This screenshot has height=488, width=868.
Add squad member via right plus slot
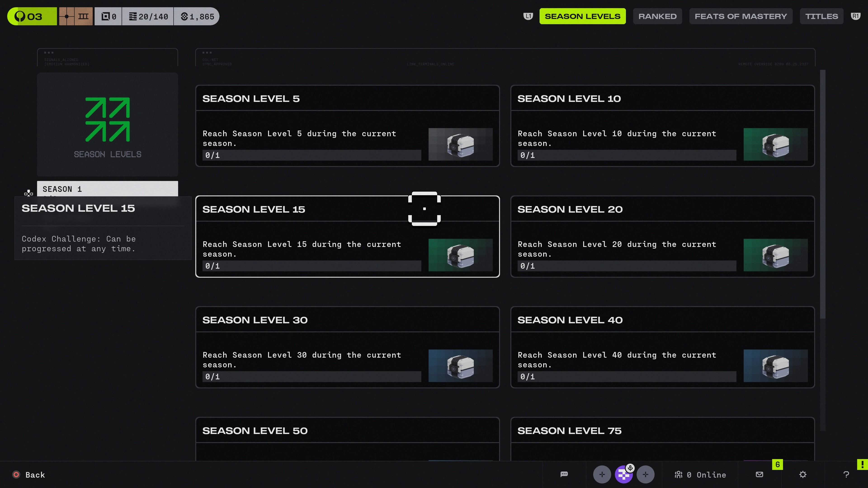coord(645,474)
